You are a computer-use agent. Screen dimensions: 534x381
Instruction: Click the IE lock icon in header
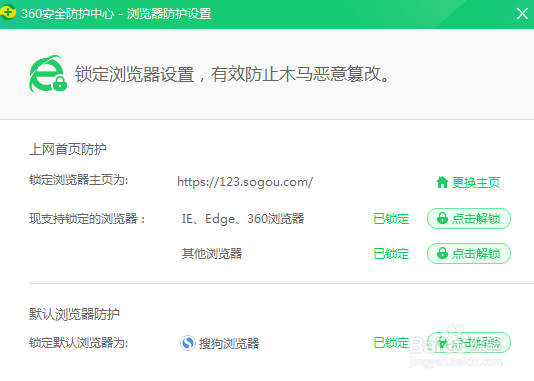(48, 74)
